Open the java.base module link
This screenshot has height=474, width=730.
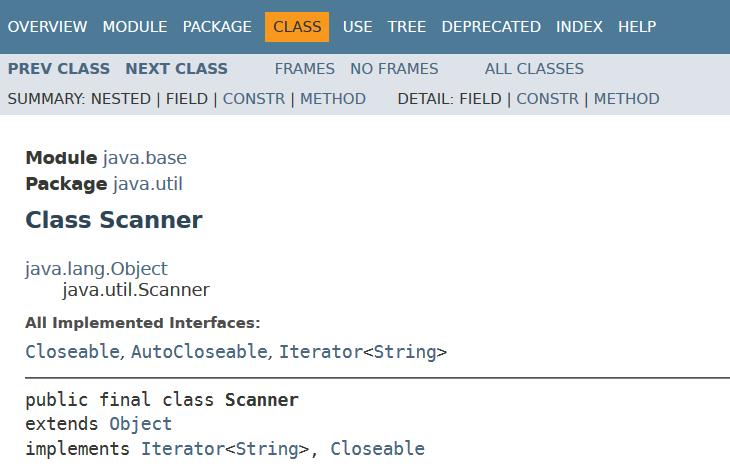pyautogui.click(x=144, y=158)
